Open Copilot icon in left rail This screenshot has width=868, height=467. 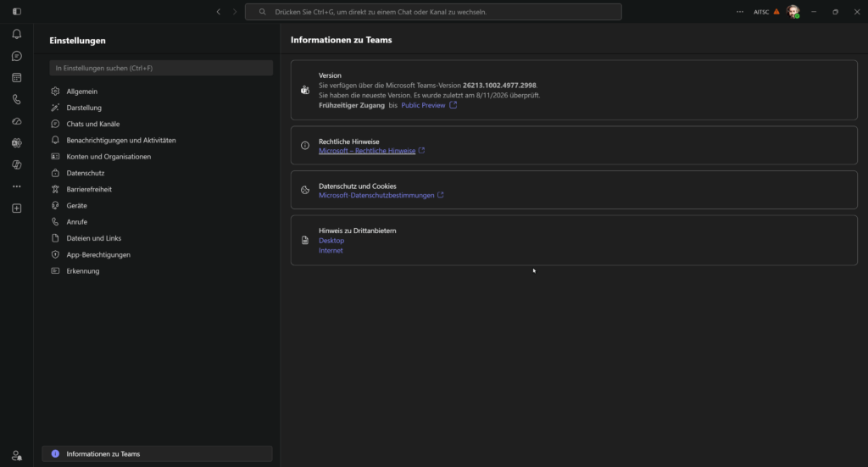[17, 165]
